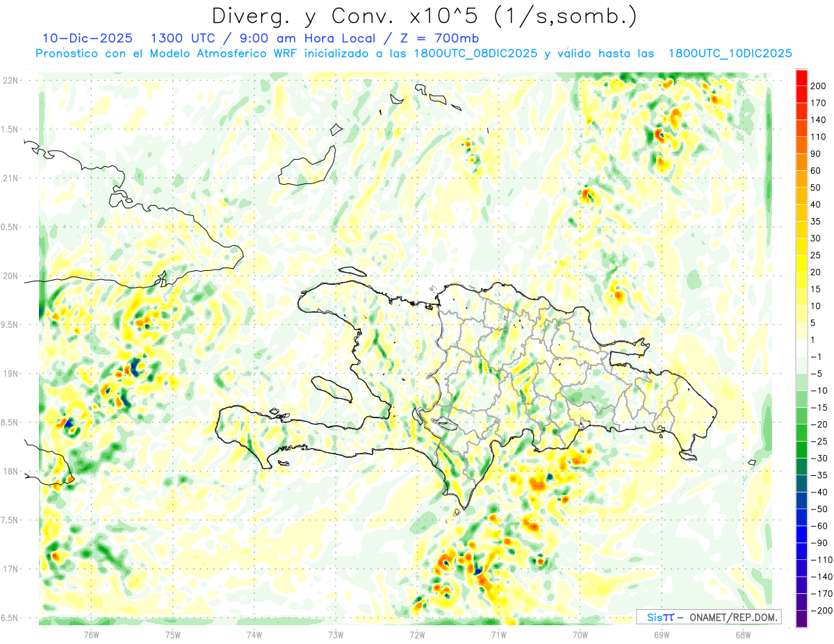Click the '1800UTC_10DIC2025' valid-until time
Image resolution: width=834 pixels, height=644 pixels.
click(730, 53)
